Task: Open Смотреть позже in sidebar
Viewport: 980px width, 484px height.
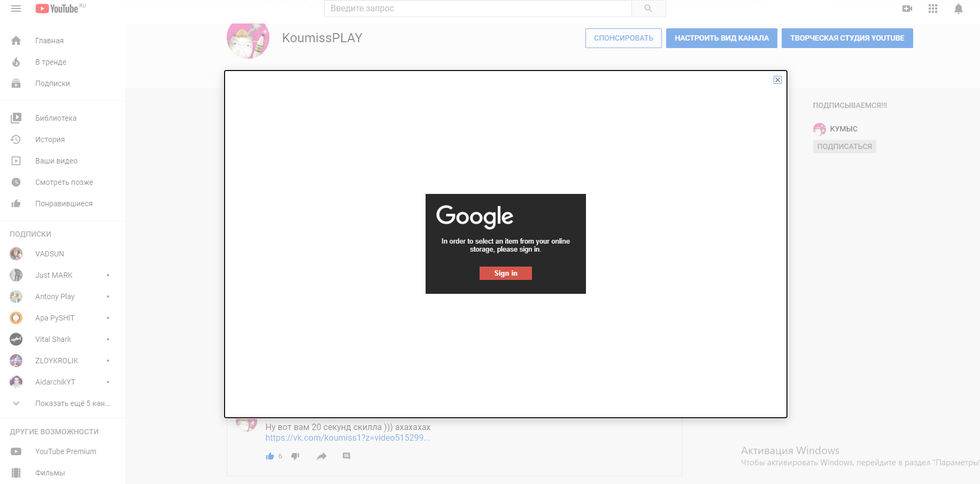Action: (64, 182)
